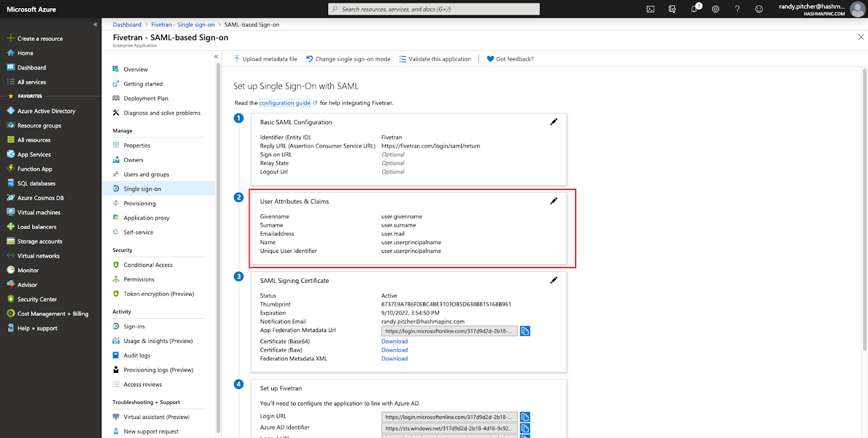Edit User Attributes & Claims with pencil
This screenshot has height=438, width=868.
pyautogui.click(x=554, y=201)
